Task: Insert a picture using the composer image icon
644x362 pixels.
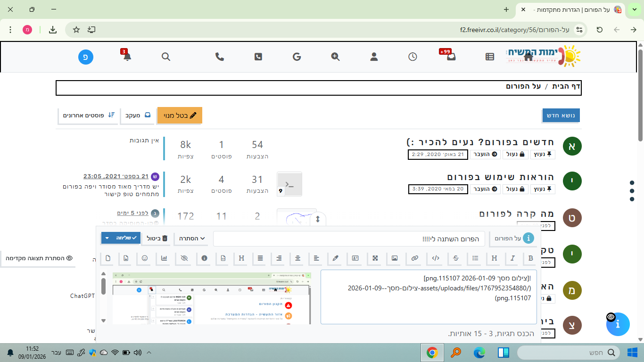Action: pyautogui.click(x=395, y=258)
